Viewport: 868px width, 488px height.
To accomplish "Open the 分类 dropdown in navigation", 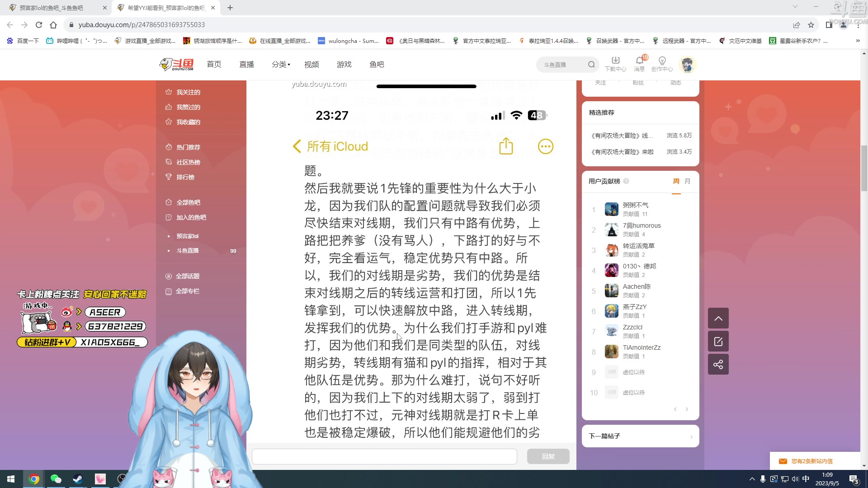I will [281, 65].
